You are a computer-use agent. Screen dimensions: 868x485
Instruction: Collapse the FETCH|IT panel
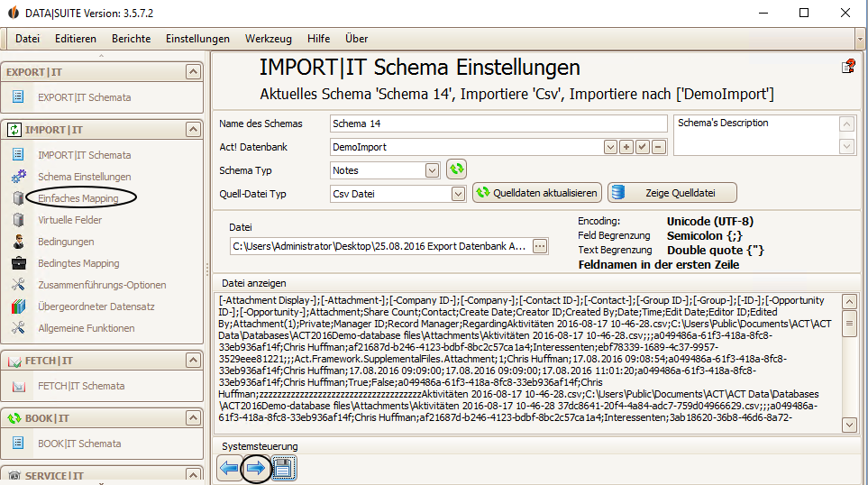(193, 361)
